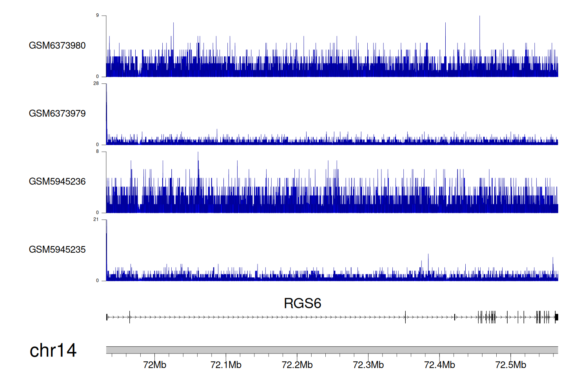
Task: Click the gray chr14 ideogram bar
Action: [332, 350]
